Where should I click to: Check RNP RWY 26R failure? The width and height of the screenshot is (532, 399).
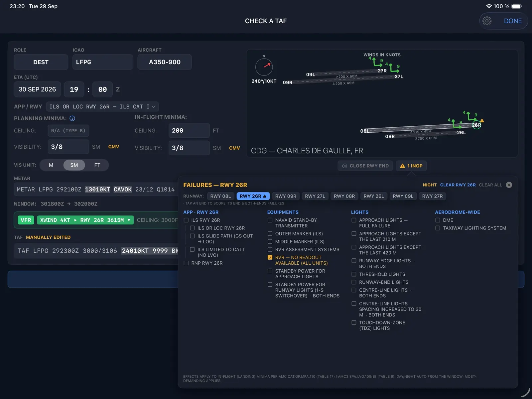coord(186,263)
